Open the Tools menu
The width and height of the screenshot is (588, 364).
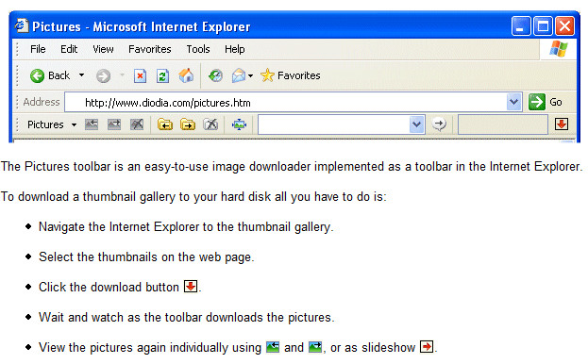[x=198, y=49]
